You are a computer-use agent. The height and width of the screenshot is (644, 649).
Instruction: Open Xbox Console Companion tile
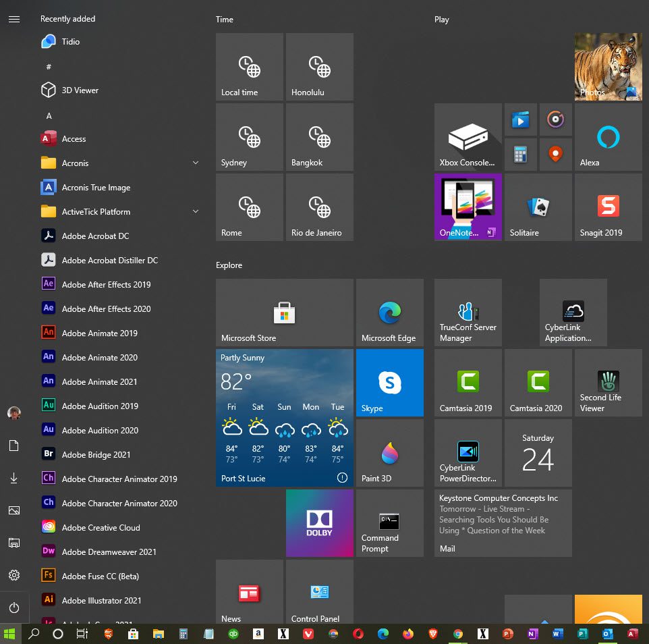coord(468,137)
